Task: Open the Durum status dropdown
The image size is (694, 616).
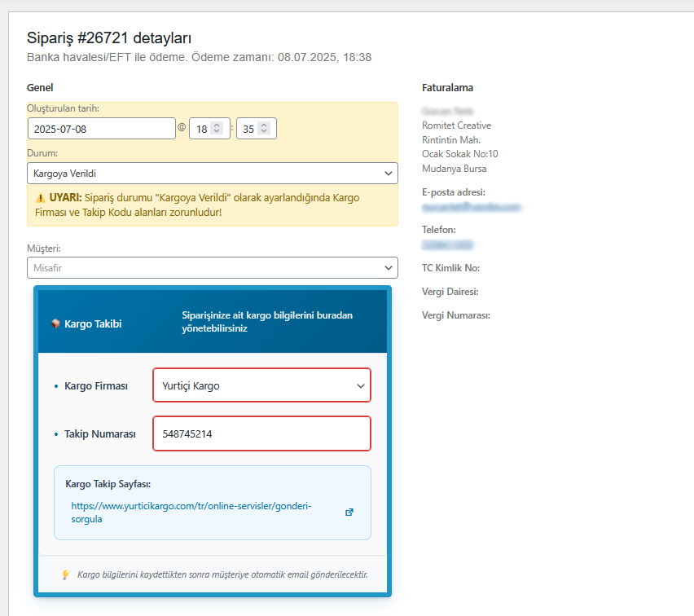Action: (212, 174)
